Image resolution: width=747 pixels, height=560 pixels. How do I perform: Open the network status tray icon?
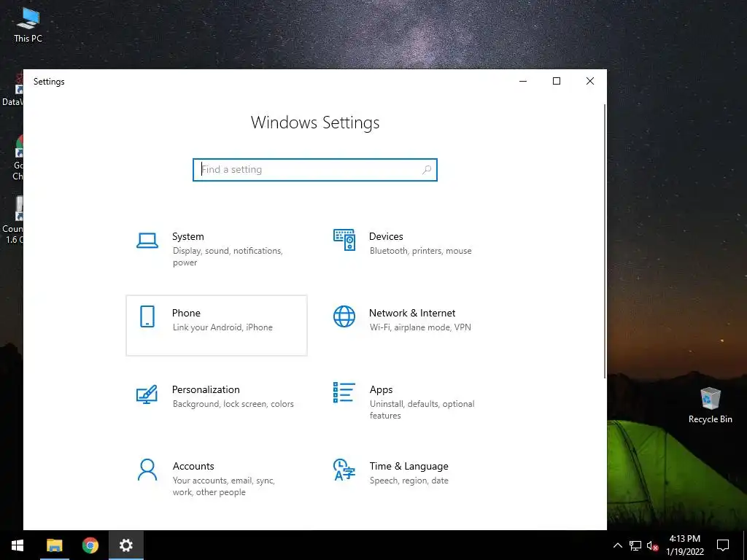pos(635,545)
